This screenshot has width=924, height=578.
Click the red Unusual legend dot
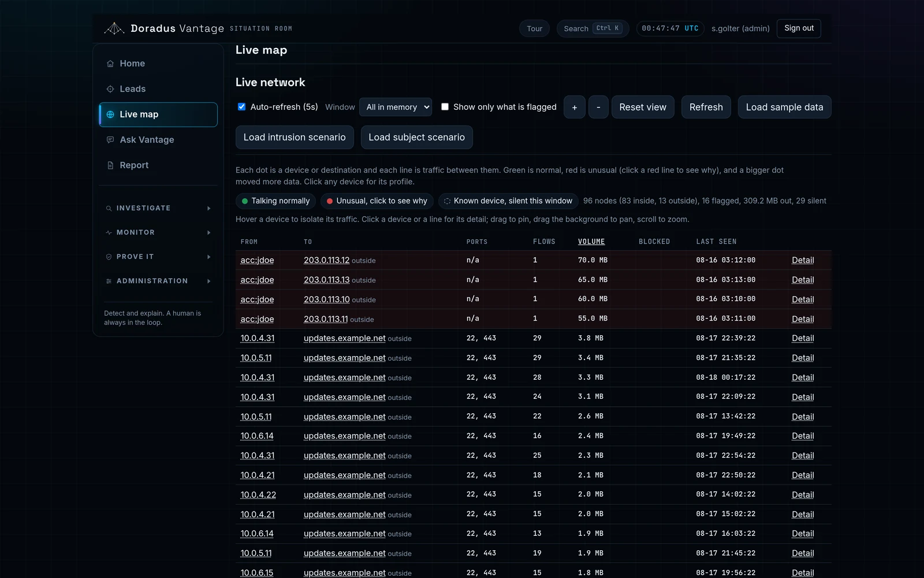(x=330, y=201)
